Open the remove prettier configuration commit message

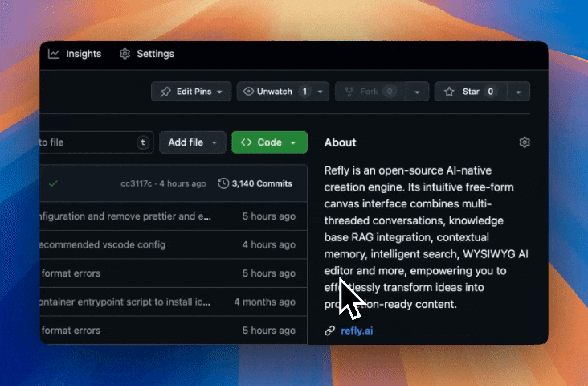tap(125, 216)
